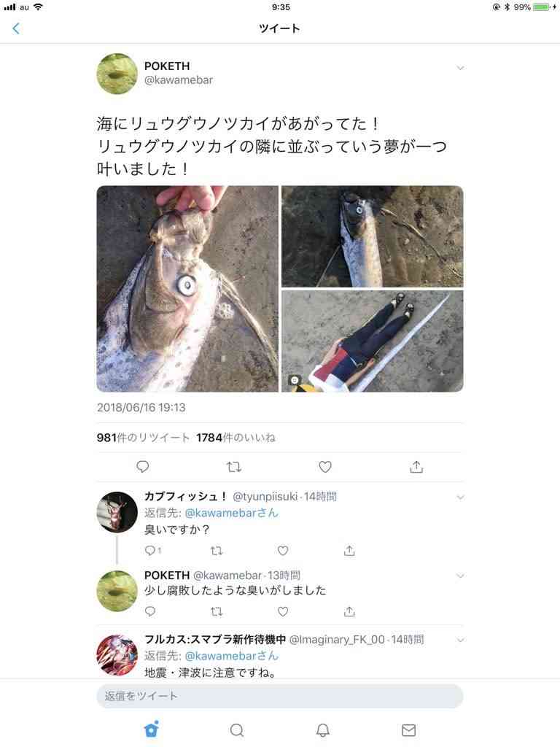Open the Messages envelope tab
This screenshot has width=560, height=747.
point(408,729)
